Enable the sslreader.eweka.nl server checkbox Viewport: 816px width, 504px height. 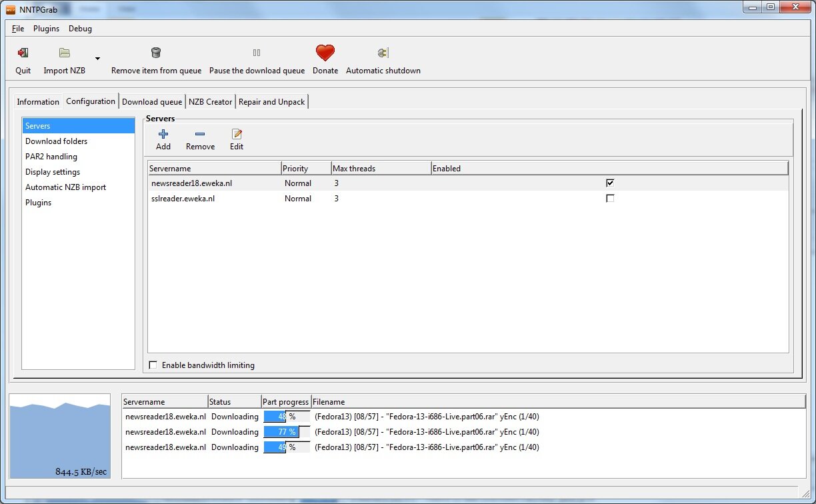610,198
